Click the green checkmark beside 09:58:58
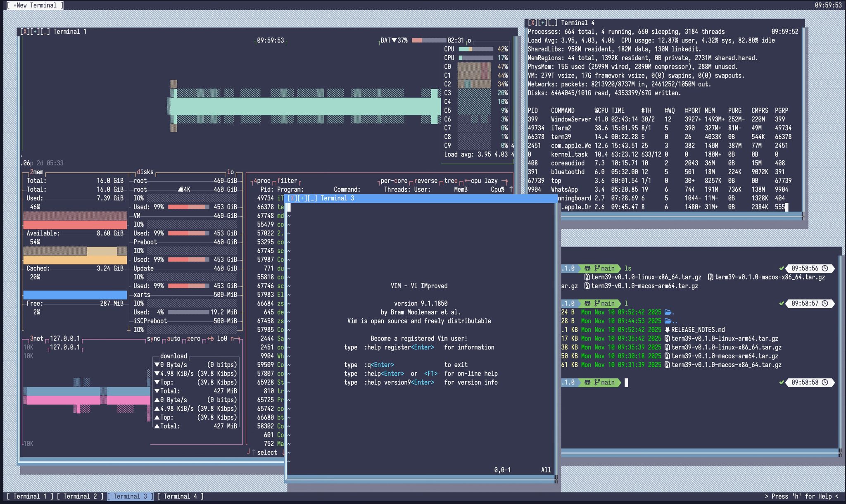The height and width of the screenshot is (504, 846). (781, 383)
